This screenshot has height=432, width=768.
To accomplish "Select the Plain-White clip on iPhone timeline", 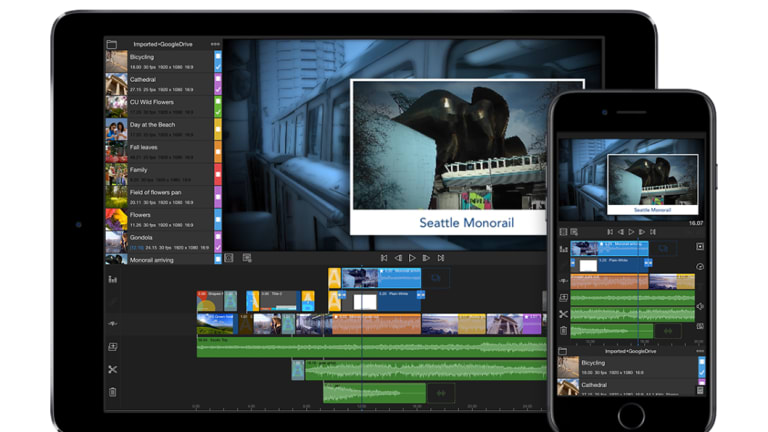I will click(611, 265).
